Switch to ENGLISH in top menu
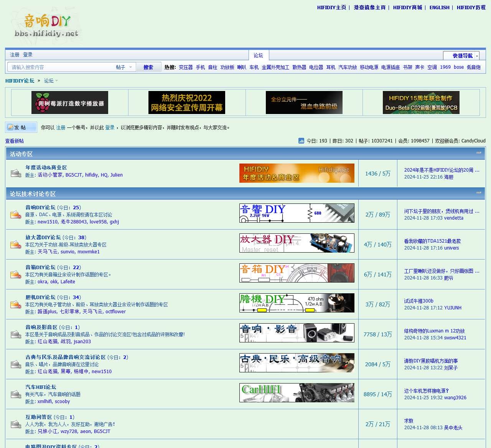491x448 pixels. [x=439, y=7]
